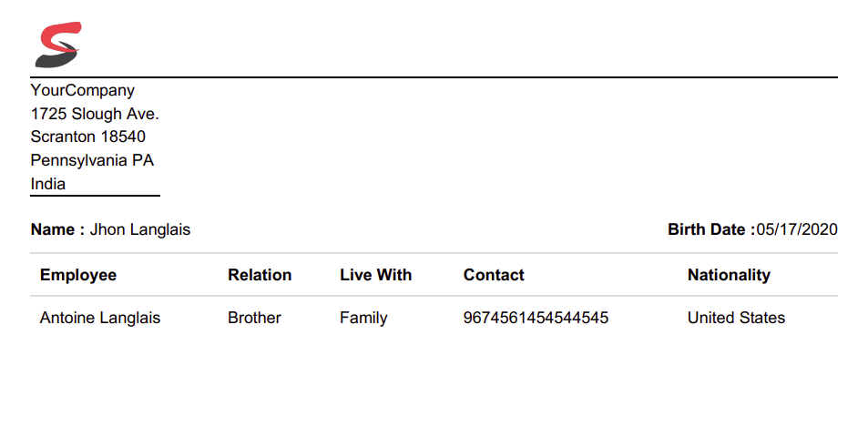The height and width of the screenshot is (426, 868).
Task: Select the 1725 Slough Ave. address line
Action: point(95,115)
